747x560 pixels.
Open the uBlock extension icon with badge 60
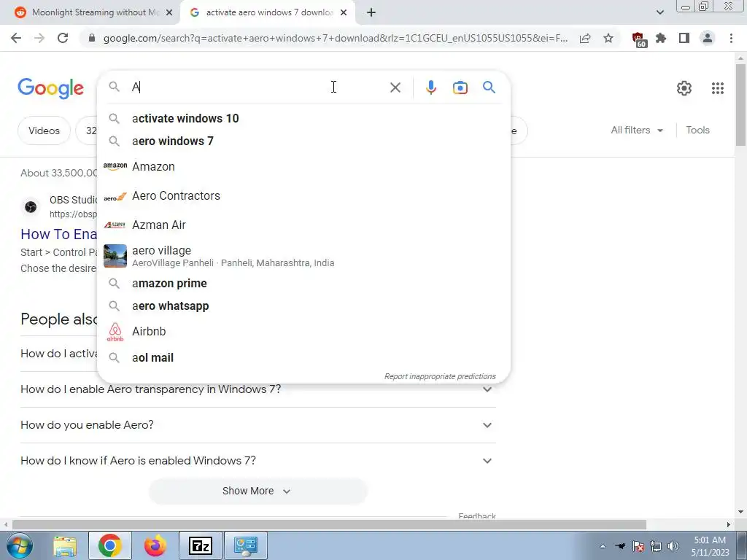coord(638,39)
